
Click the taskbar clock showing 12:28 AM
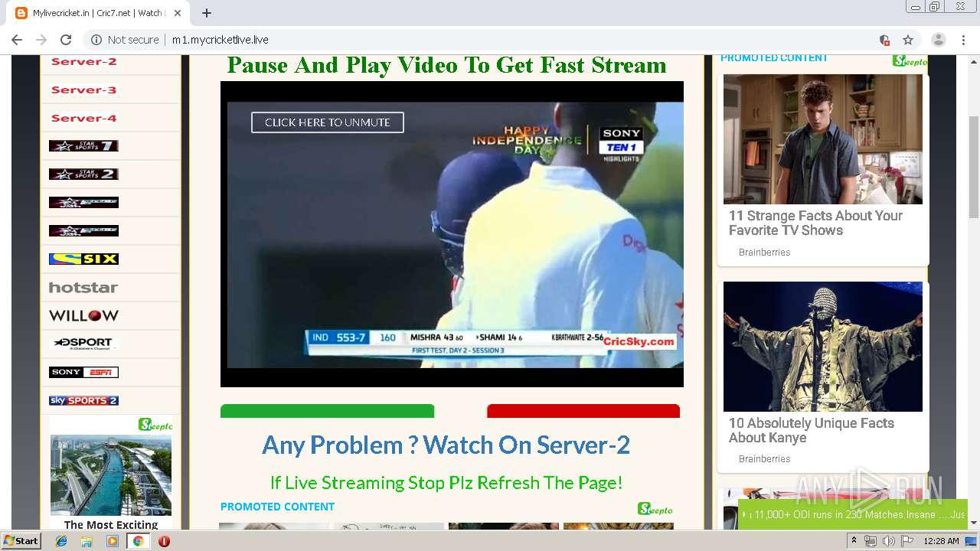click(941, 541)
